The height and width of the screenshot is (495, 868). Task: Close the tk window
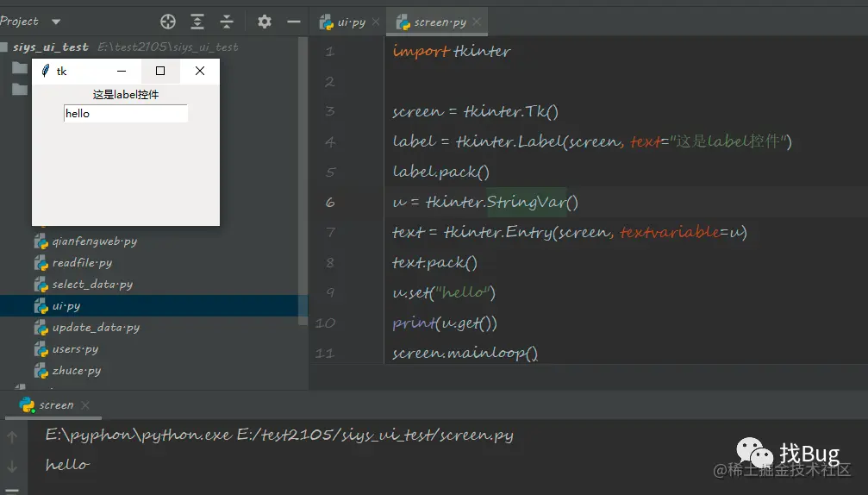pos(200,71)
